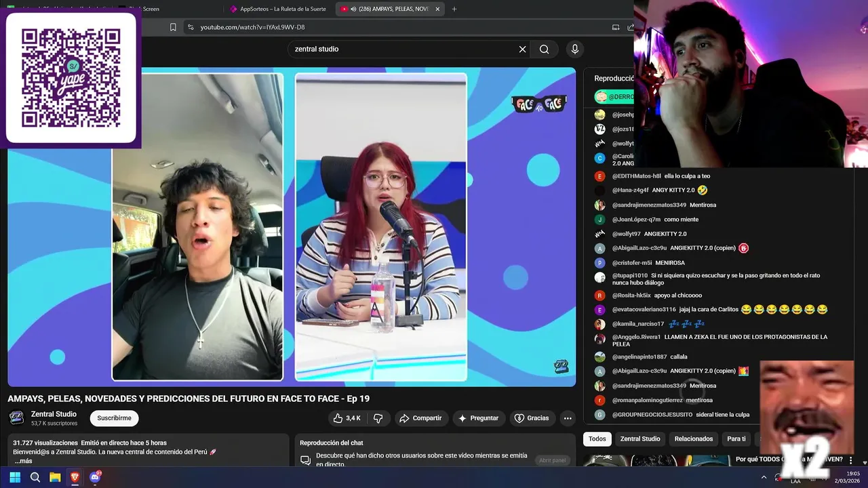Click the YouTube search magnifier button

click(x=544, y=49)
